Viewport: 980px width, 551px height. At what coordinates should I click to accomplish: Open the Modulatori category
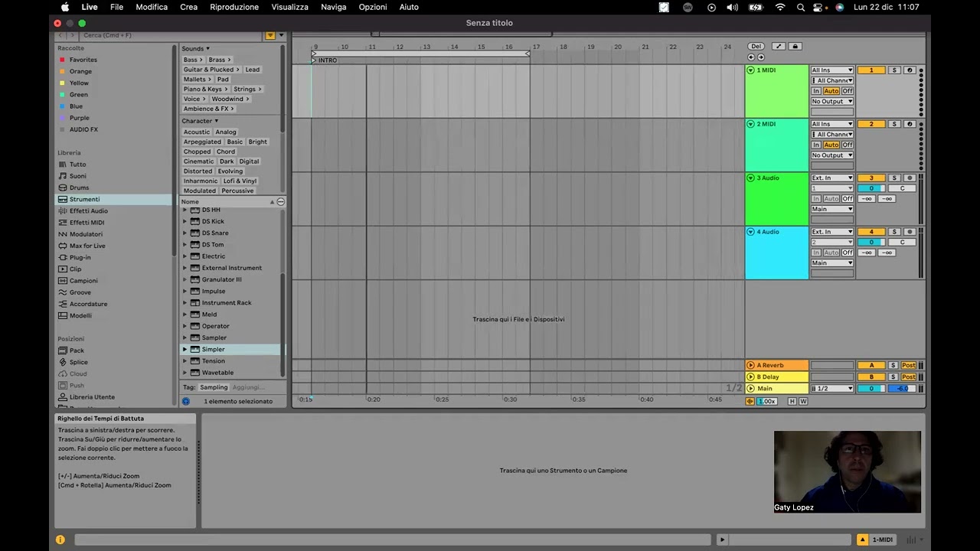(x=86, y=234)
